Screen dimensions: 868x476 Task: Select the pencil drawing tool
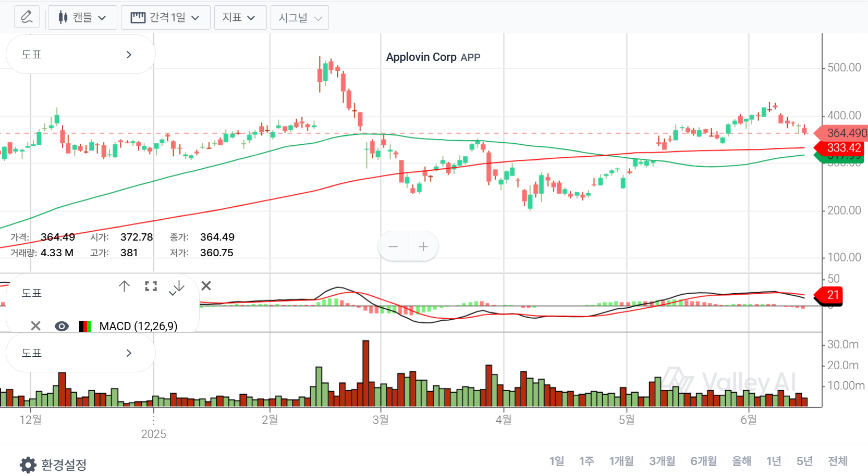click(x=27, y=17)
